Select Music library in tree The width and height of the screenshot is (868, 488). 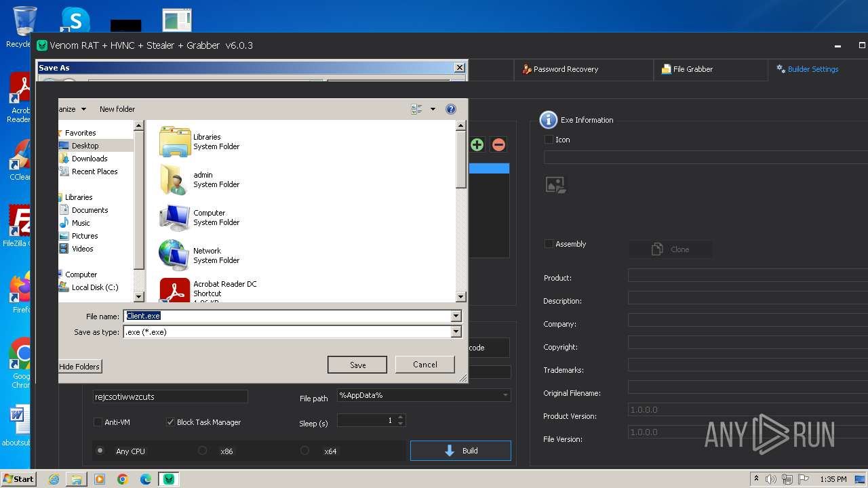point(81,223)
